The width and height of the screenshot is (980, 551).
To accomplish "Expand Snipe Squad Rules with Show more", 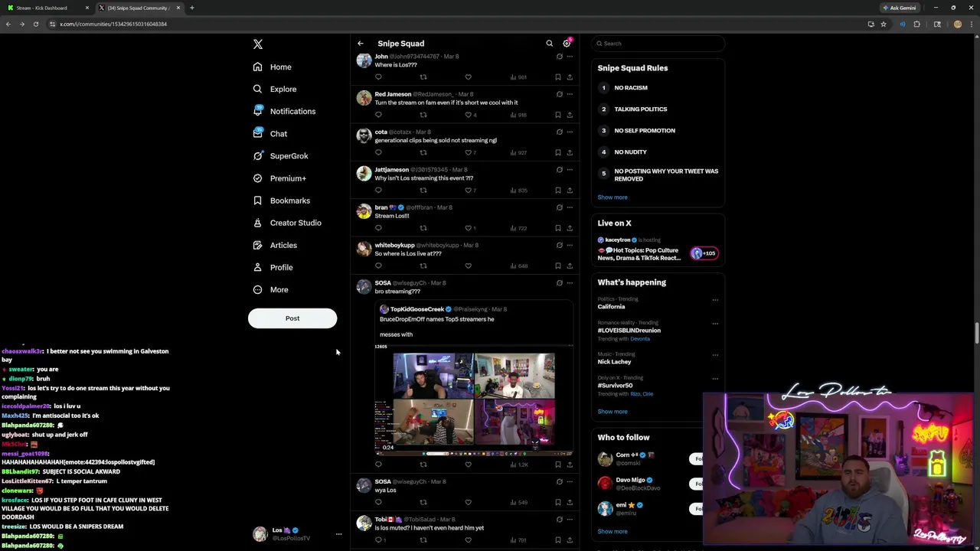I will click(612, 197).
